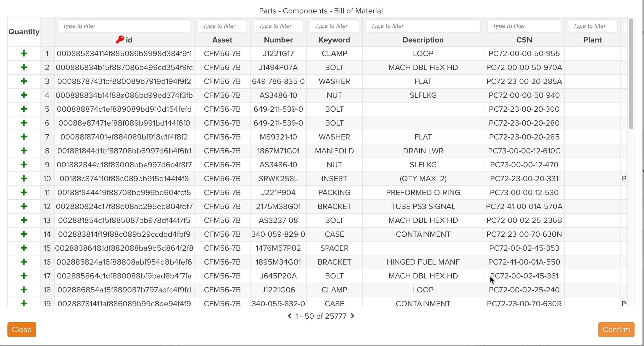644x346 pixels.
Task: Click the vertical scrollbar thumb
Action: pos(631,74)
